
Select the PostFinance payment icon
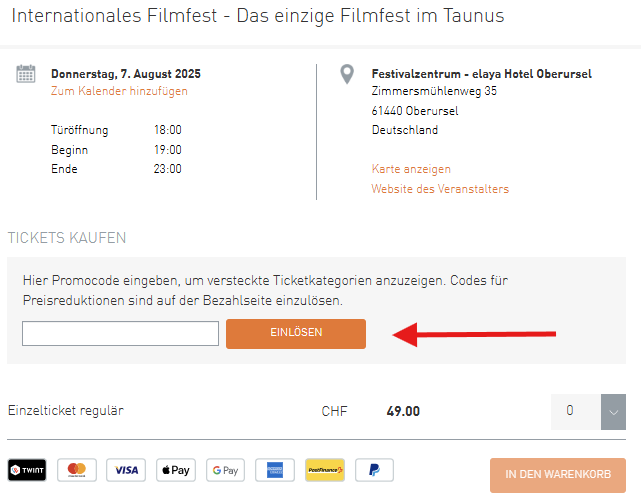point(325,470)
